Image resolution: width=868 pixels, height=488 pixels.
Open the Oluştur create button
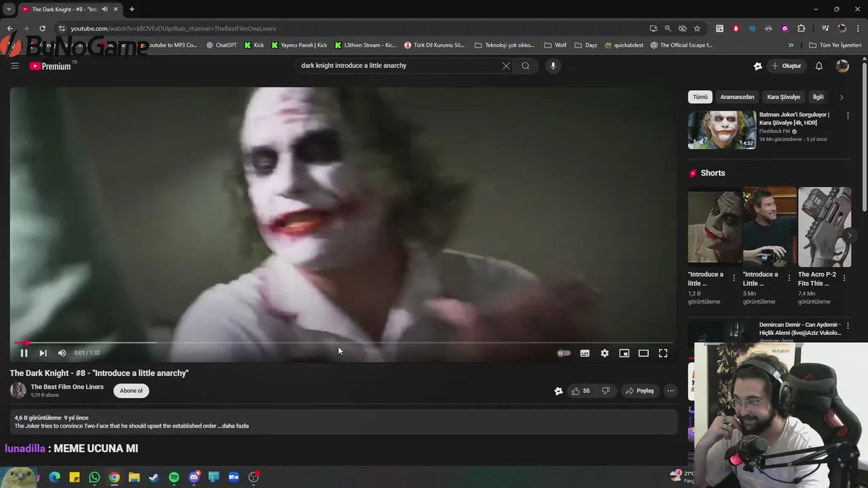coord(787,66)
